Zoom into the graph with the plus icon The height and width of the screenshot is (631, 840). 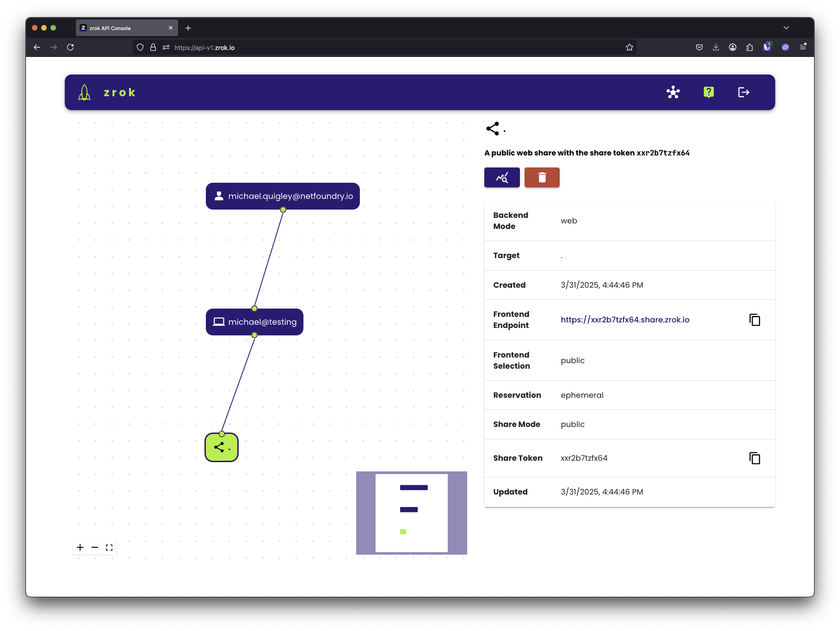pos(80,547)
